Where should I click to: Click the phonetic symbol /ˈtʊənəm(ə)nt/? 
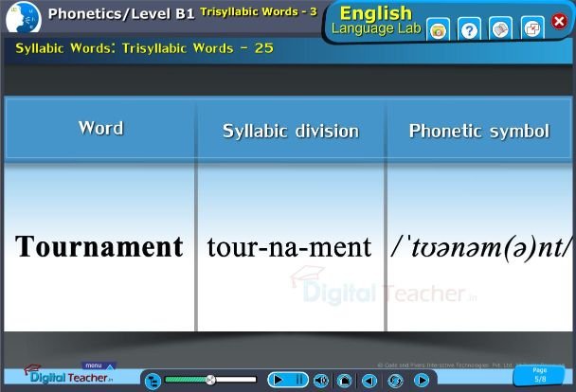pyautogui.click(x=481, y=249)
